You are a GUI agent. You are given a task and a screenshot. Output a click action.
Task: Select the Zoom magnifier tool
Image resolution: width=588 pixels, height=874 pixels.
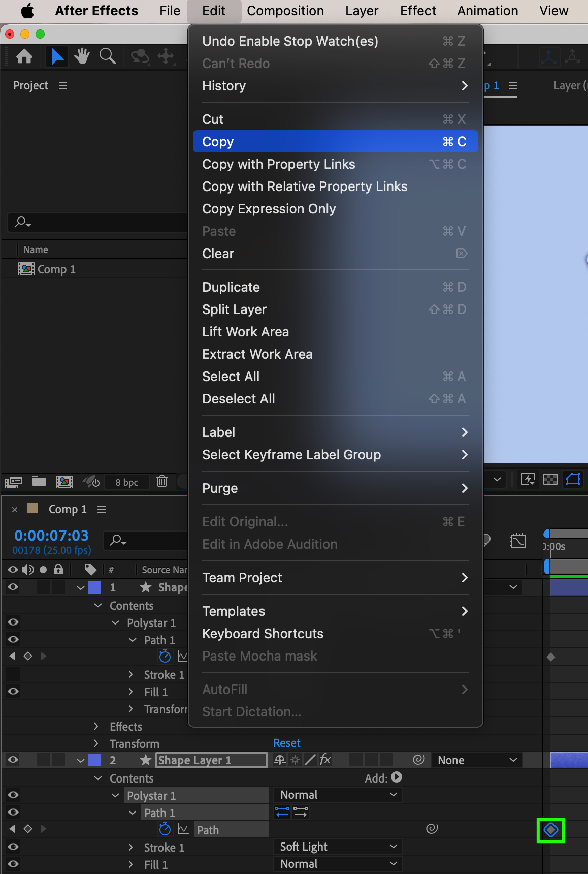107,56
